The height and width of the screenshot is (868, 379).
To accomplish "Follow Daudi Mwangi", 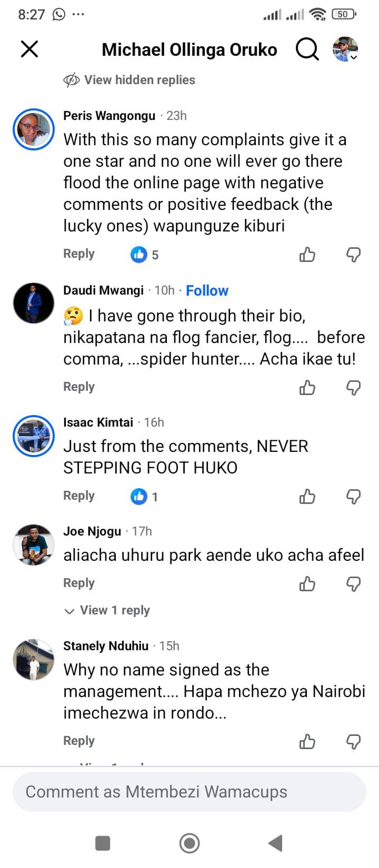I will click(207, 290).
